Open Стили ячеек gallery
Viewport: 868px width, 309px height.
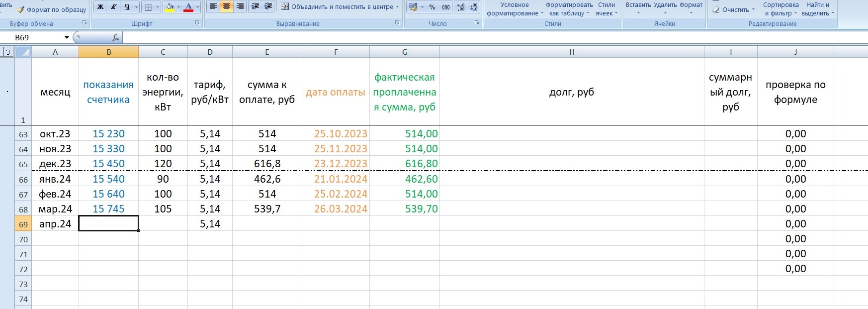607,9
